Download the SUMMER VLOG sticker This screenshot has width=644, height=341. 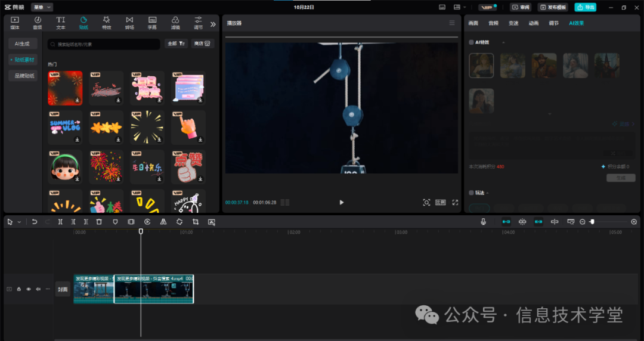tap(77, 139)
